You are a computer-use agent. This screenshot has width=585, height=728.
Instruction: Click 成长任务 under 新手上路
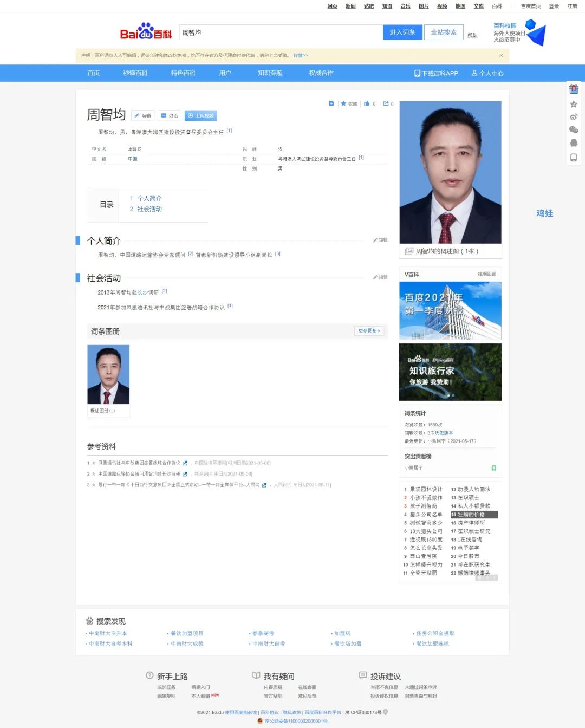(166, 687)
